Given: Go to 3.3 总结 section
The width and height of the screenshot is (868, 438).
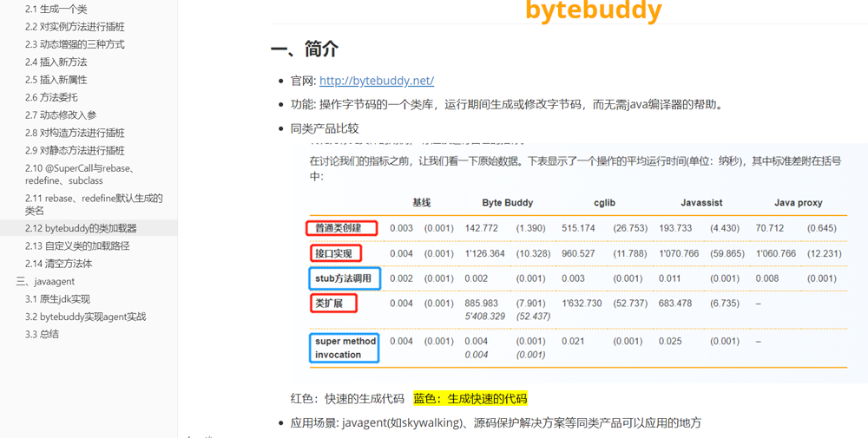Looking at the screenshot, I should click(x=42, y=334).
